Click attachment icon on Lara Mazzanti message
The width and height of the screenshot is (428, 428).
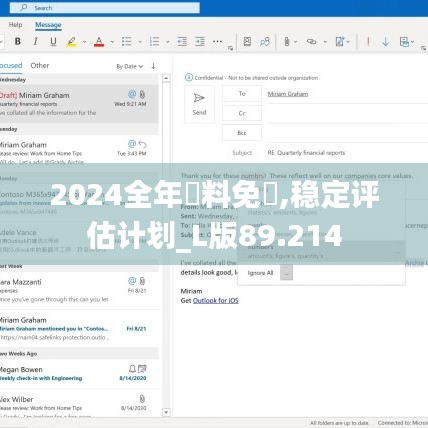click(x=142, y=281)
